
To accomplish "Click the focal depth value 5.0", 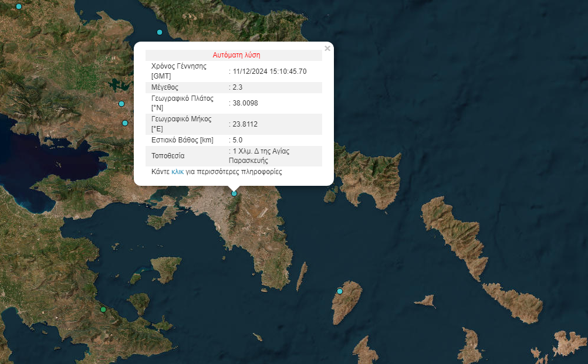I will 238,140.
